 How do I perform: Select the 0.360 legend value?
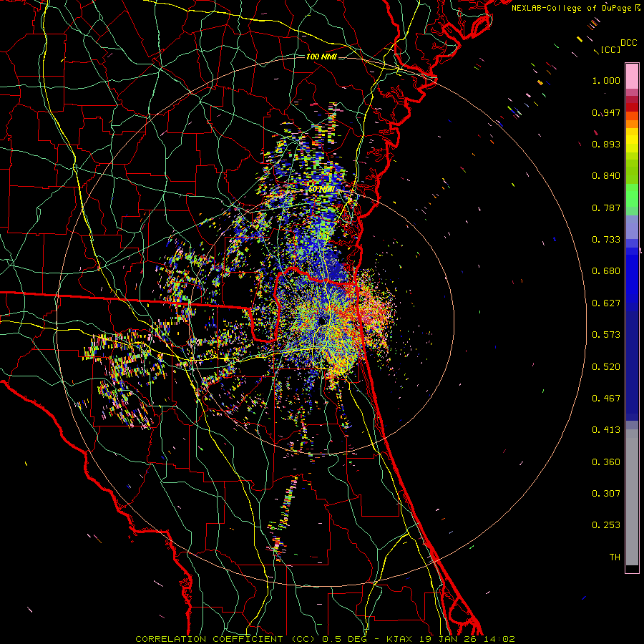click(606, 462)
